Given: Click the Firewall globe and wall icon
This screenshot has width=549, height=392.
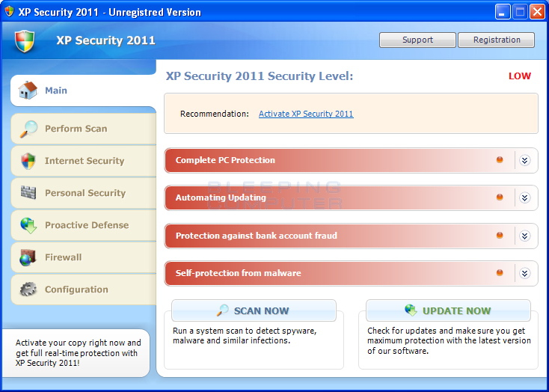Looking at the screenshot, I should pyautogui.click(x=28, y=257).
